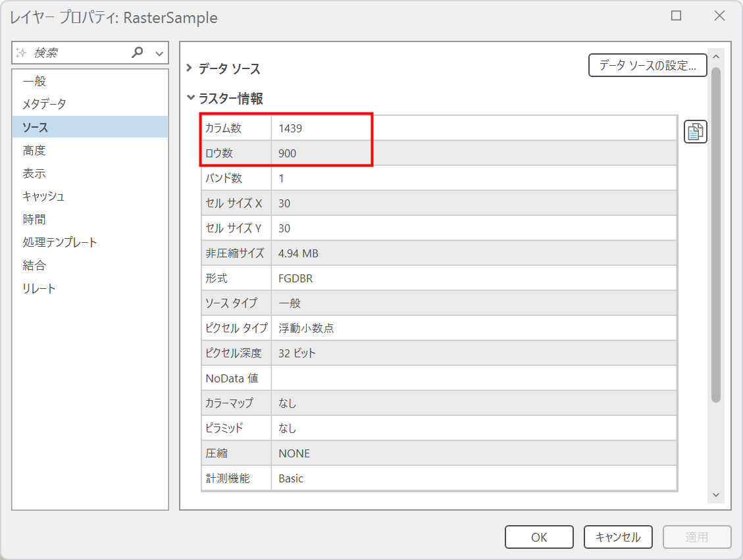This screenshot has width=743, height=560.
Task: Maximize the Layer Properties dialog
Action: 676,16
